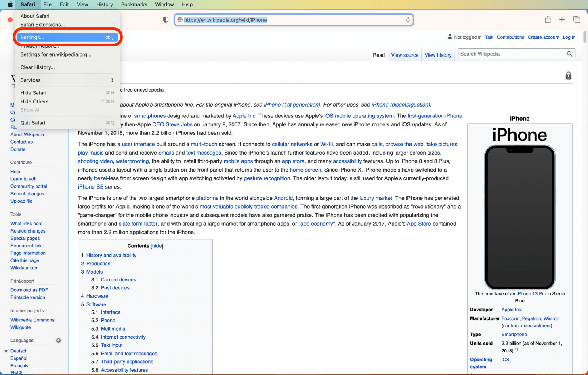Viewport: 588px width, 375px height.
Task: Switch to the View source tab
Action: [404, 55]
